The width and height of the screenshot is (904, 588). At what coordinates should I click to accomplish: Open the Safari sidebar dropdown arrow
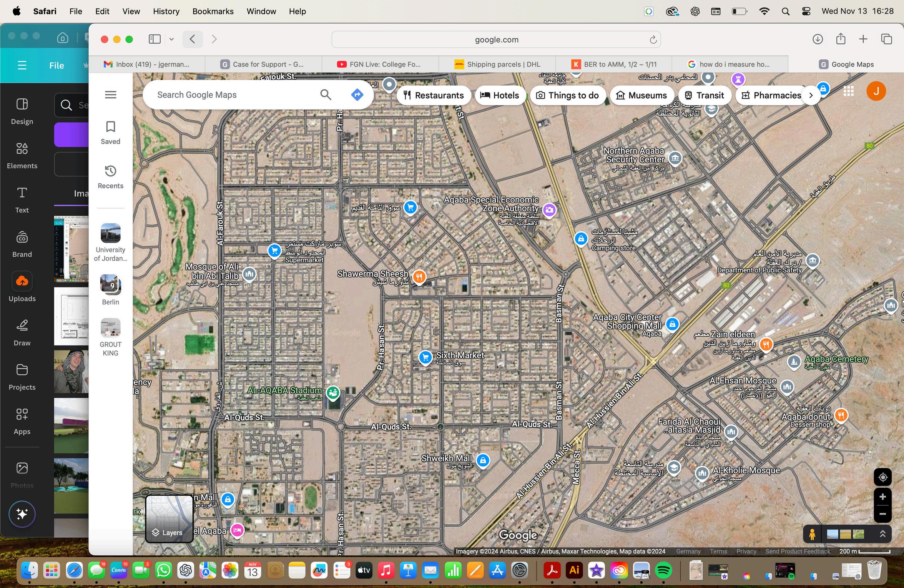172,39
